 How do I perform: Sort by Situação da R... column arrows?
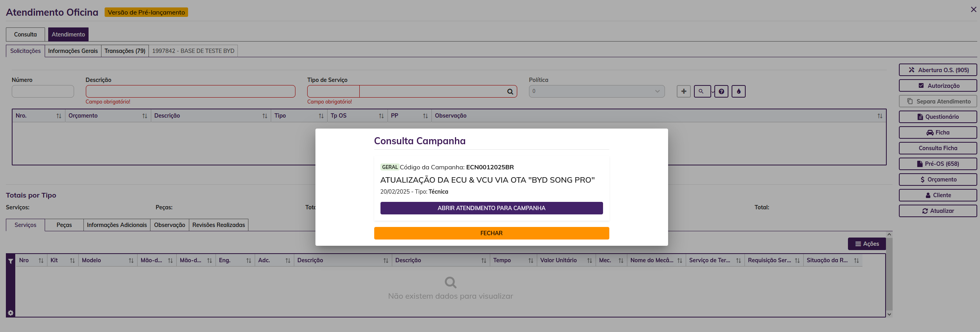(857, 261)
